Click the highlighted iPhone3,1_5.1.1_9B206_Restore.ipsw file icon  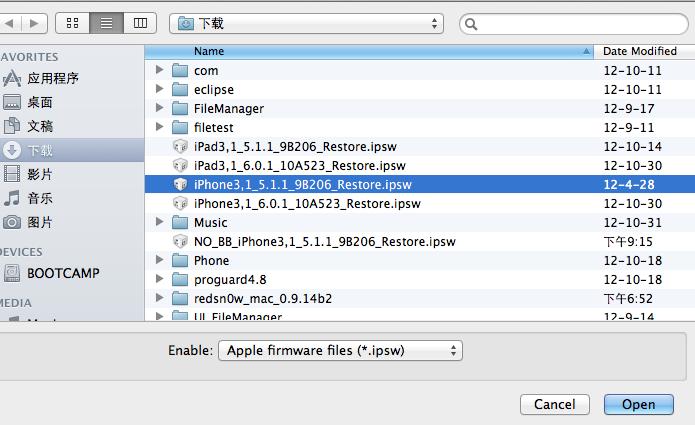180,184
